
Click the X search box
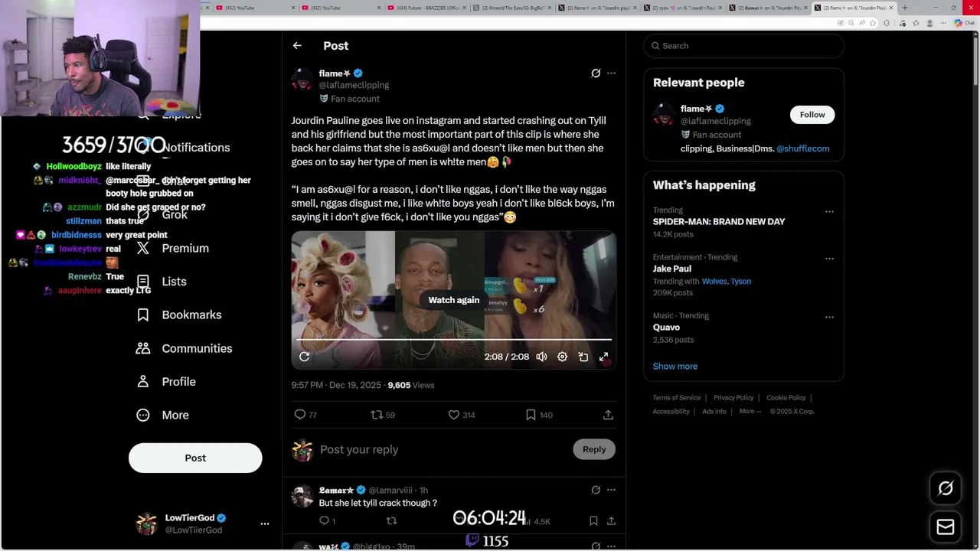743,46
